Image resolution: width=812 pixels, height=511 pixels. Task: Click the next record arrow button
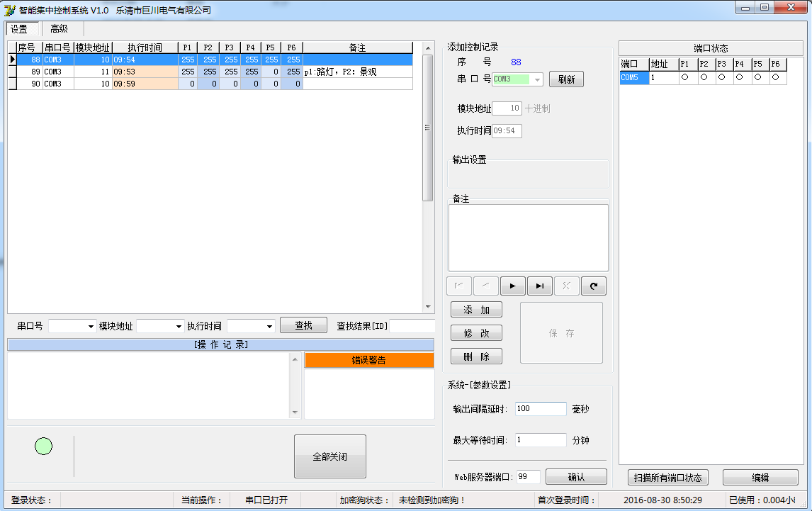pyautogui.click(x=512, y=286)
